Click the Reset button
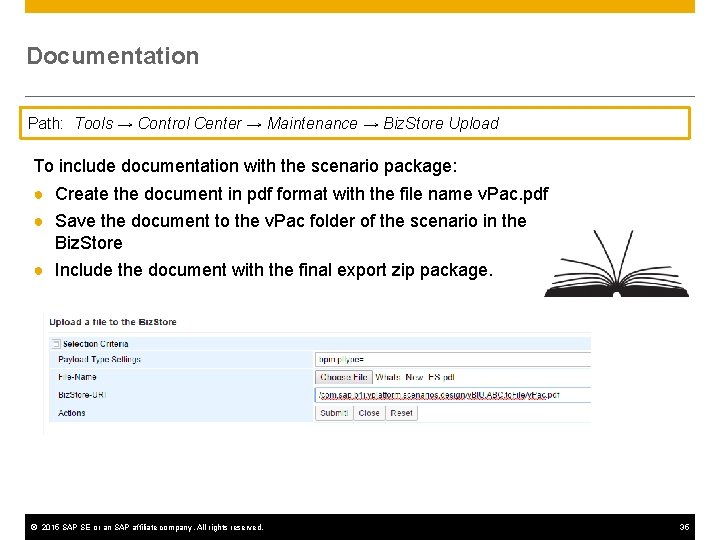The height and width of the screenshot is (540, 720). (x=401, y=413)
